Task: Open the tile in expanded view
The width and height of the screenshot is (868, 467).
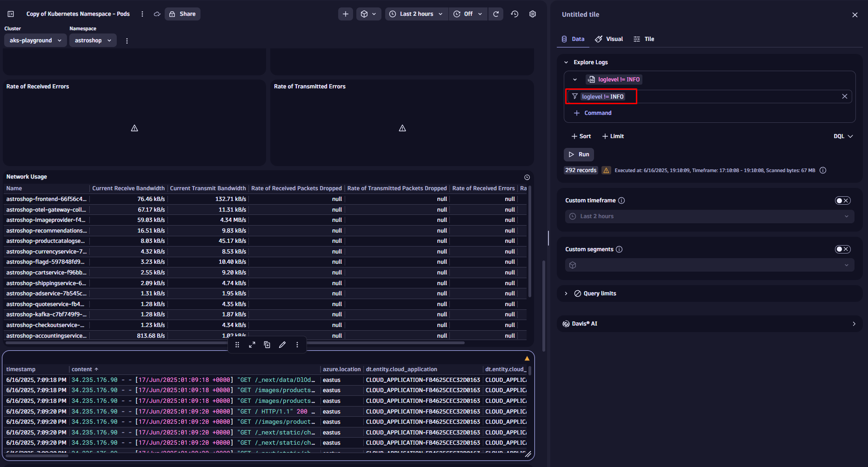Action: pos(252,345)
